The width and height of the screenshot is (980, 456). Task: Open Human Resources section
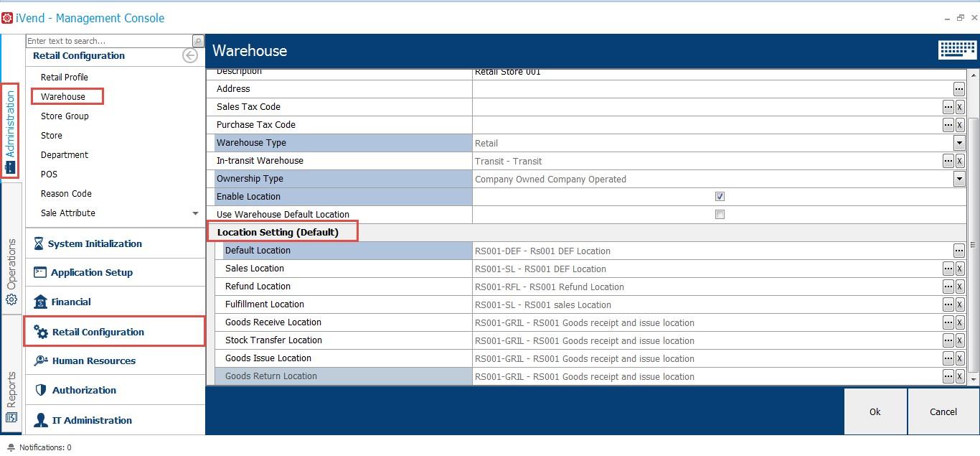coord(116,360)
